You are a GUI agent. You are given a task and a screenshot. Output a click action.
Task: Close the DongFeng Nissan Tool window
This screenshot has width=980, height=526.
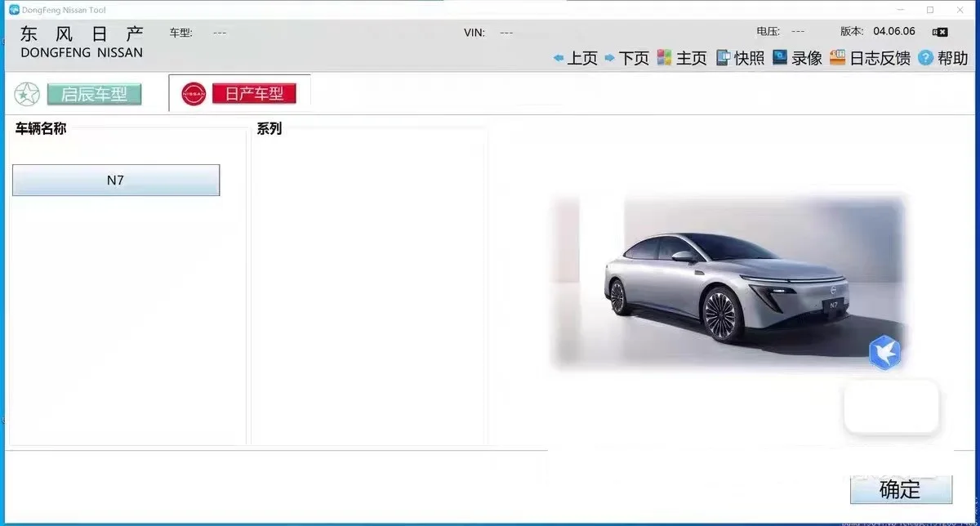coord(960,10)
